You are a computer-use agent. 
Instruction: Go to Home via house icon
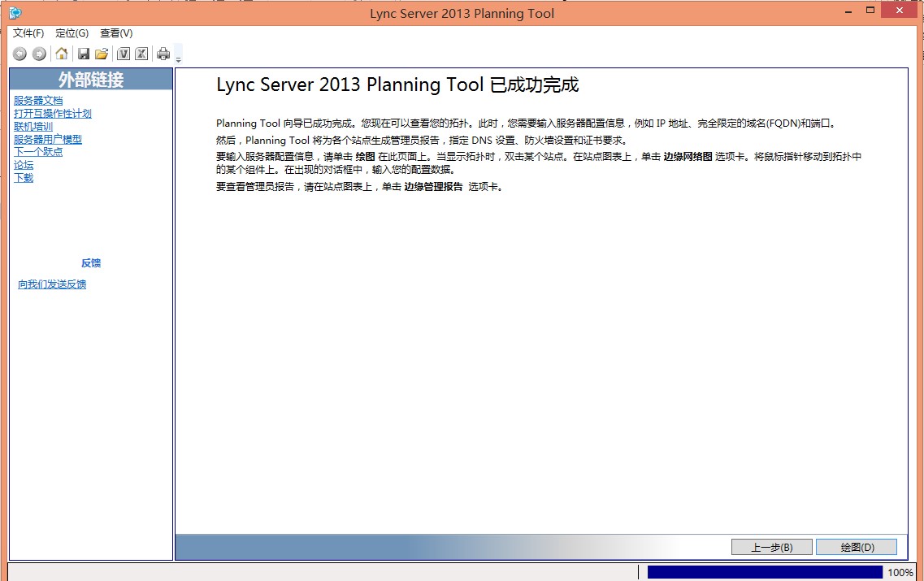pyautogui.click(x=61, y=54)
